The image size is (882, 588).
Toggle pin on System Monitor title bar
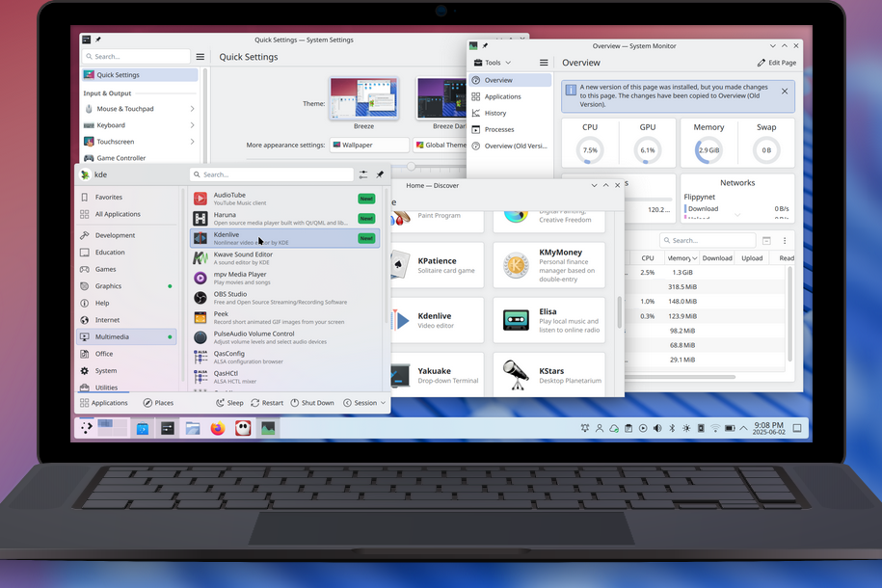485,45
